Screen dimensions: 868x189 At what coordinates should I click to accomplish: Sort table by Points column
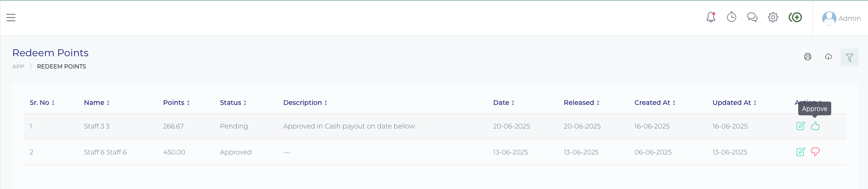tap(176, 103)
